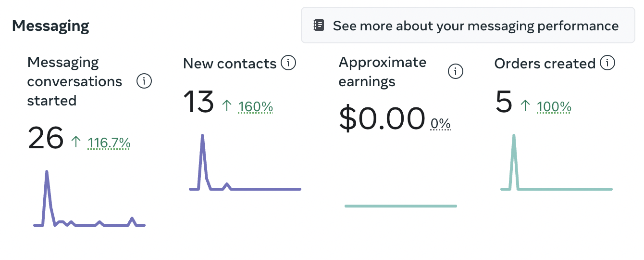
Task: Click green up arrow beside 100% orders
Action: tap(525, 106)
